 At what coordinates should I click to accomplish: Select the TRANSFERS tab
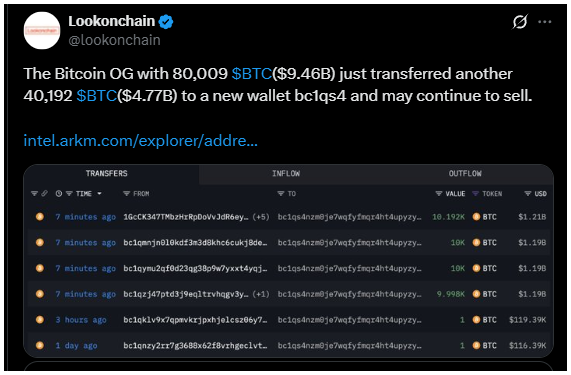(x=107, y=174)
